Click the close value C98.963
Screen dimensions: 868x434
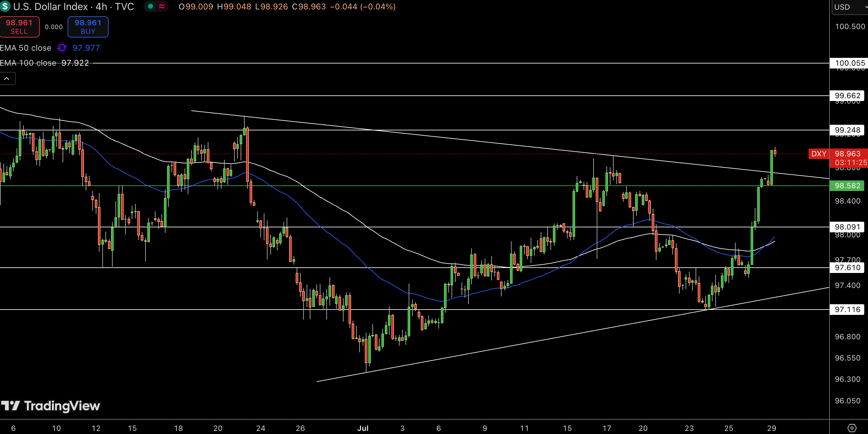pos(309,7)
